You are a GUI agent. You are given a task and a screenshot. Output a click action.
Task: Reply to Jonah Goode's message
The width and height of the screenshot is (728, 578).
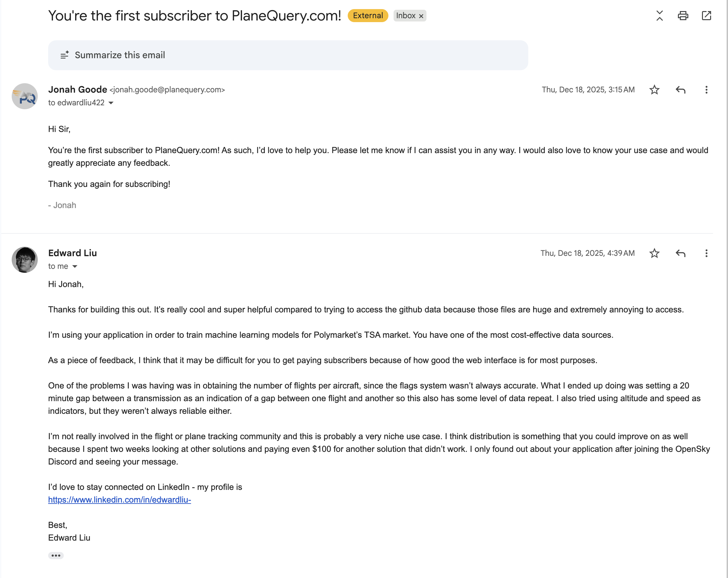click(681, 90)
